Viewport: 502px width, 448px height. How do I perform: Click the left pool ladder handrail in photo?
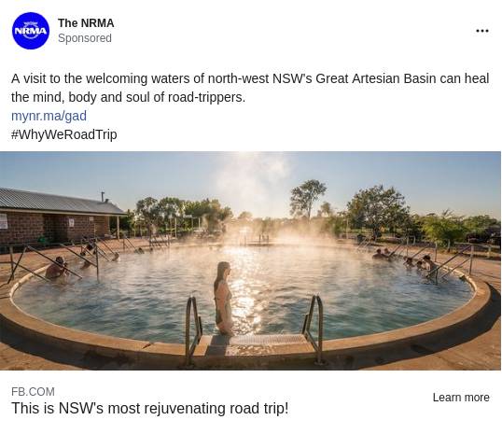tap(193, 329)
